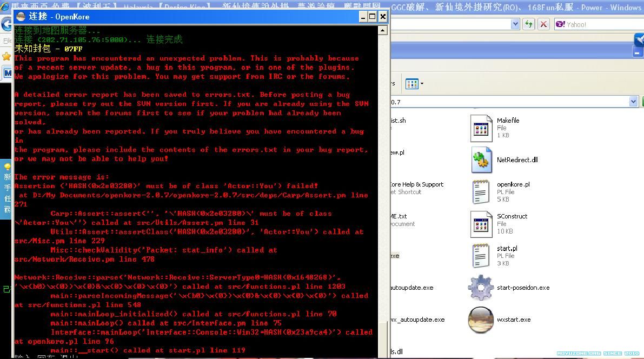Open the start.pl script icon
Viewport: 644px width, 359px height.
[481, 256]
